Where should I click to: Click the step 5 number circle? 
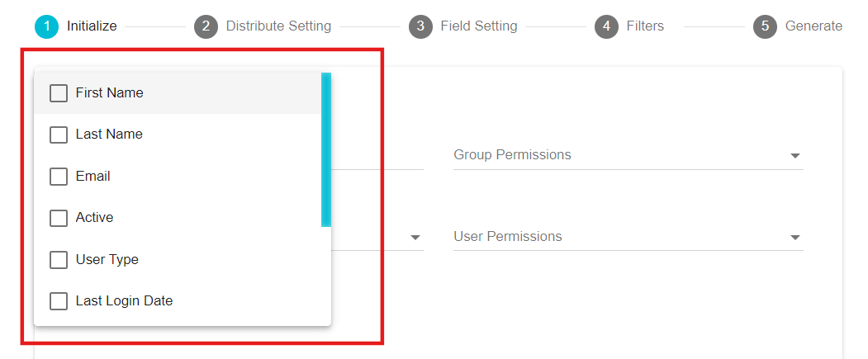pos(765,26)
